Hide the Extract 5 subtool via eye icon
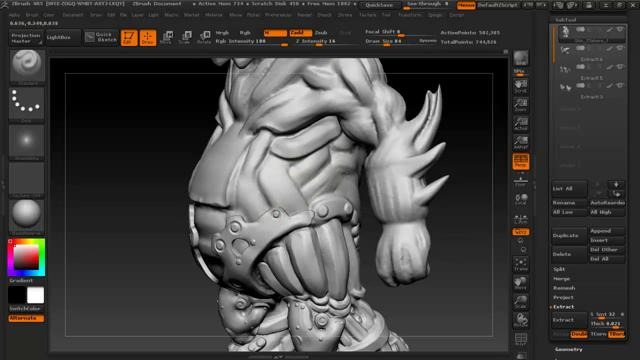640x360 pixels. [620, 67]
